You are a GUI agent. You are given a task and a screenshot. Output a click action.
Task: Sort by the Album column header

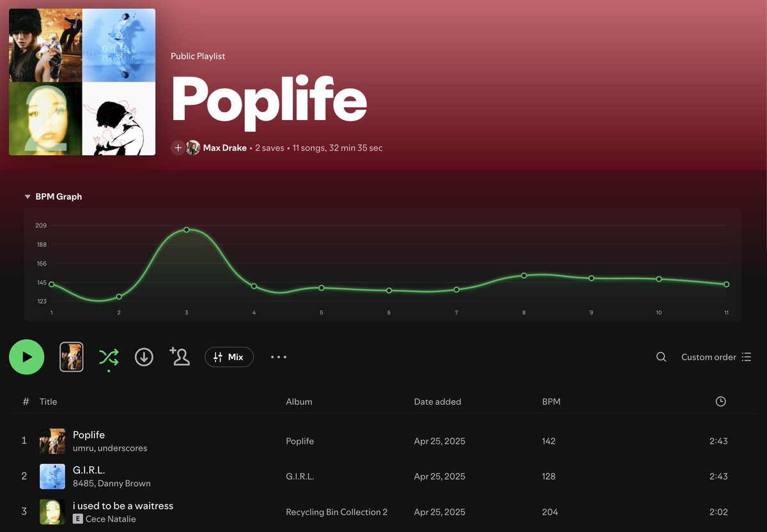click(299, 402)
